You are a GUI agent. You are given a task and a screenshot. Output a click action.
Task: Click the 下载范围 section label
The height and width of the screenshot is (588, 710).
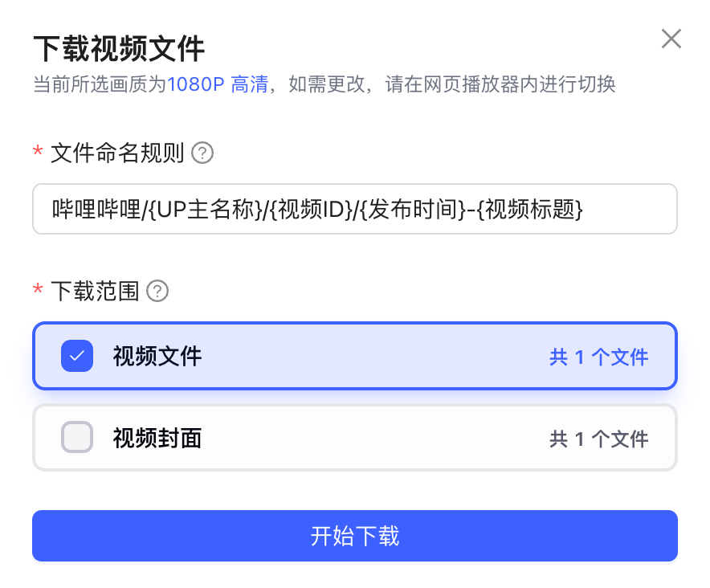tap(95, 291)
